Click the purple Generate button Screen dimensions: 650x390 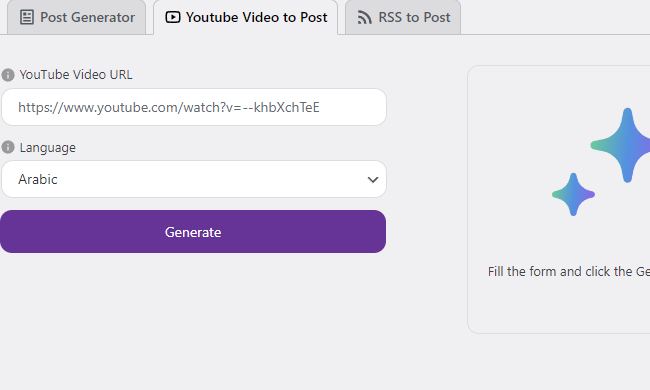[193, 232]
